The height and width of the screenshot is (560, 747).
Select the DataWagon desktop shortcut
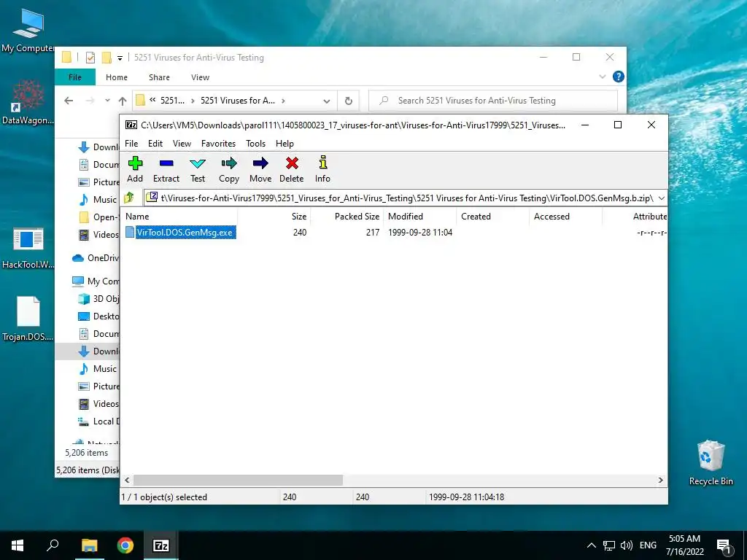click(x=28, y=102)
